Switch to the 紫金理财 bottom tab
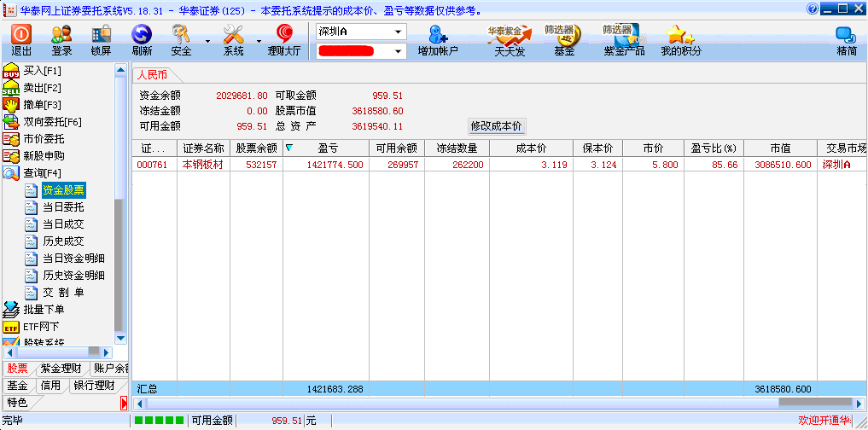The height and width of the screenshot is (430, 868). pyautogui.click(x=61, y=369)
